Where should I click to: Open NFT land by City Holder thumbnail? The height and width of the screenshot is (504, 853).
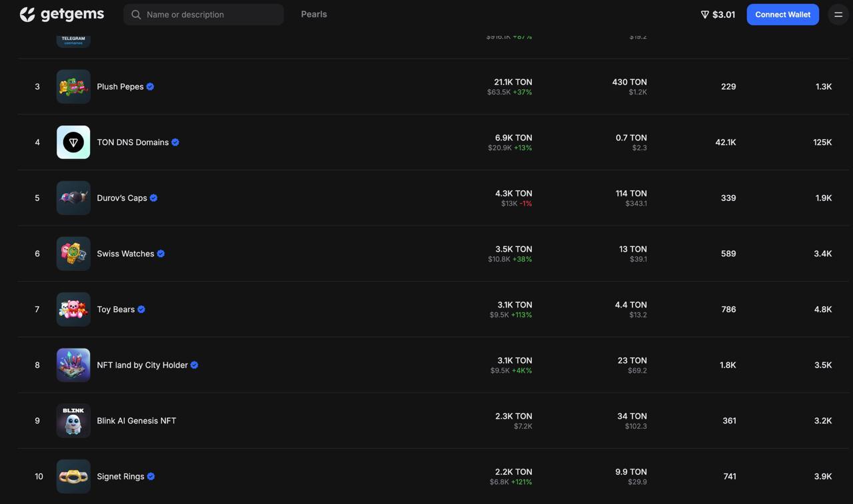click(73, 365)
